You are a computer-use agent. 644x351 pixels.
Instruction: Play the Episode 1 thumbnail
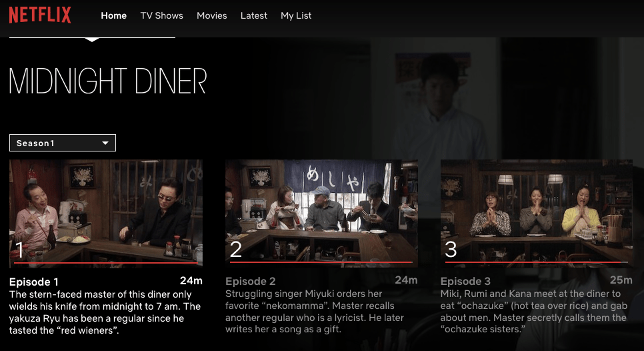(106, 214)
